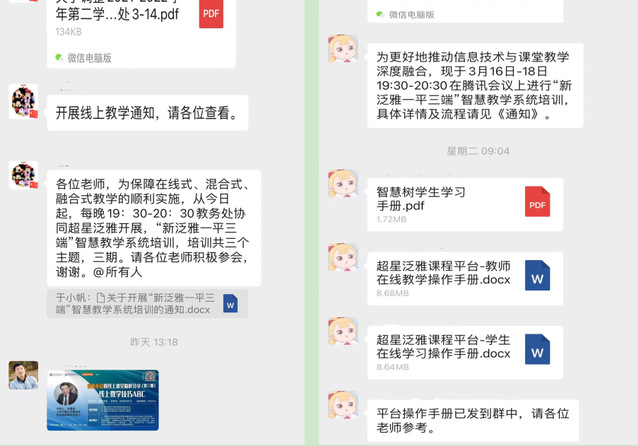
Task: Open the 线上教学技巧ABC poster image
Action: pos(103,400)
